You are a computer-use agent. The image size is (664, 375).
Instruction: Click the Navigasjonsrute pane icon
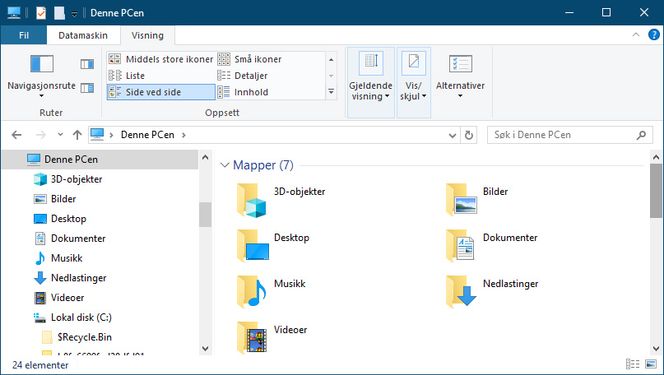pos(42,64)
